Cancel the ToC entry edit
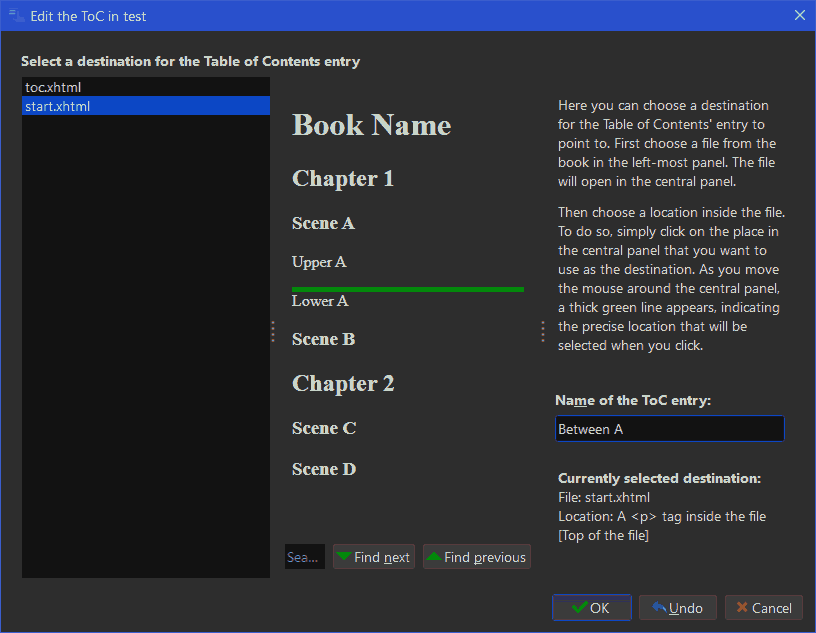This screenshot has width=816, height=633. pyautogui.click(x=764, y=607)
